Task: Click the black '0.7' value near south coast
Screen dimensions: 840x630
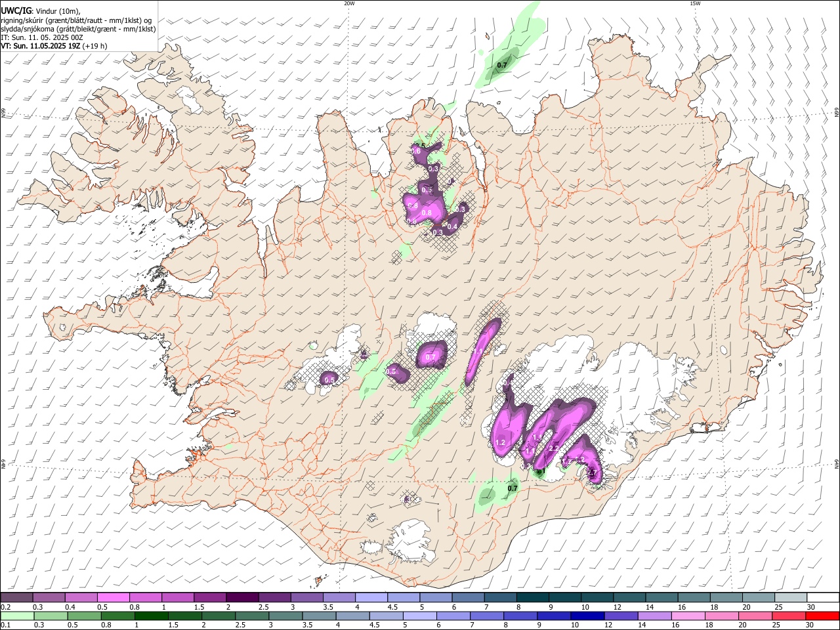Action: tap(513, 488)
